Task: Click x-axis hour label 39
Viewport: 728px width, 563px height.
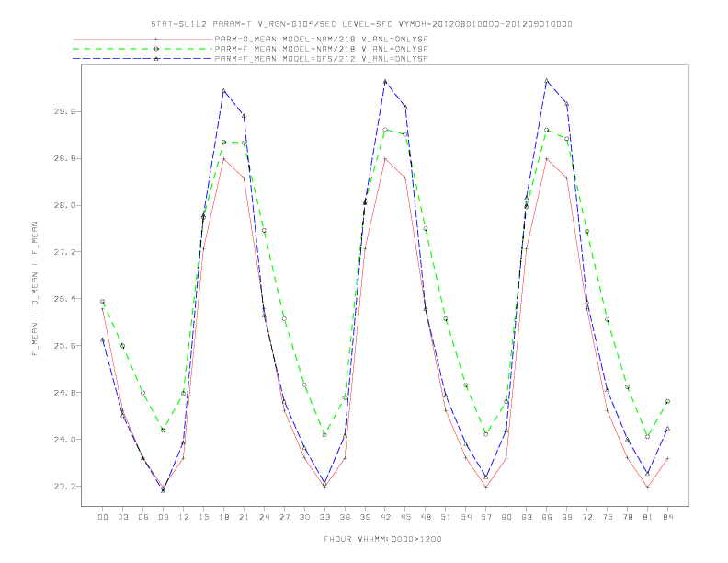Action: coord(365,517)
